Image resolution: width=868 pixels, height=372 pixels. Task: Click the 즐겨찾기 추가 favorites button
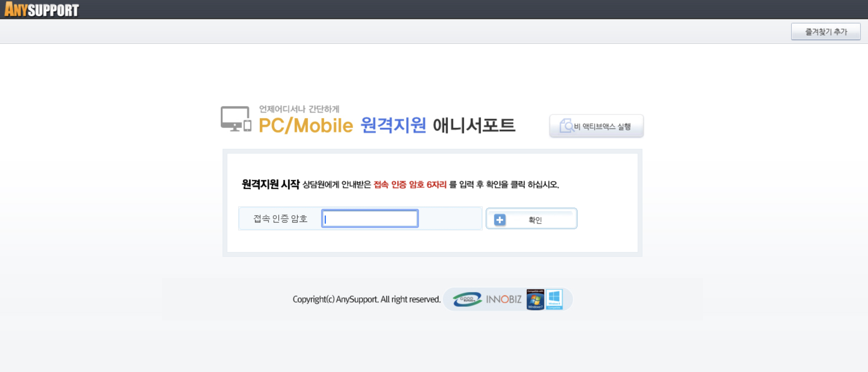(826, 31)
